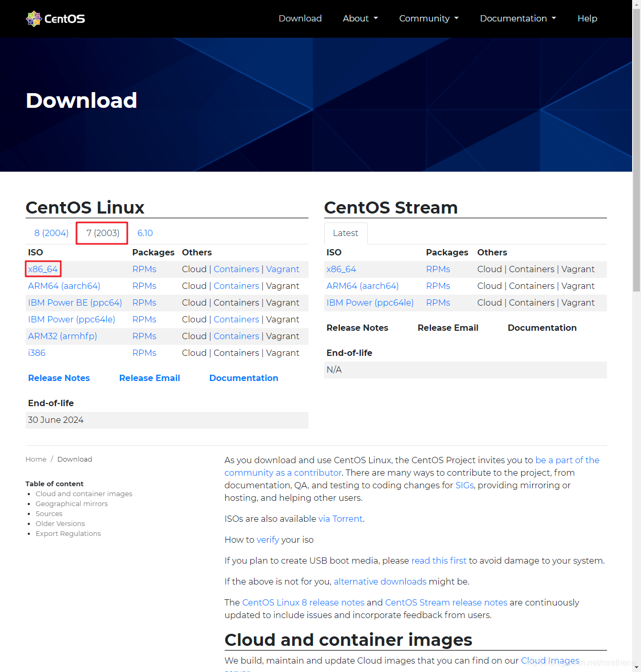Image resolution: width=641 pixels, height=672 pixels.
Task: Open x86_64 ISO link under CentOS Stream
Action: tap(341, 269)
